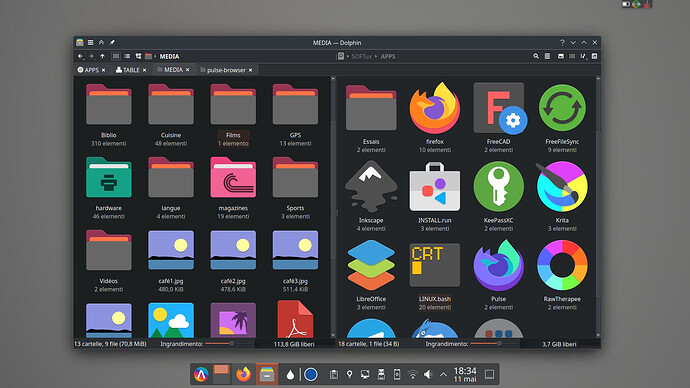690x388 pixels.
Task: Close the pulse-browser tab
Action: [x=250, y=70]
